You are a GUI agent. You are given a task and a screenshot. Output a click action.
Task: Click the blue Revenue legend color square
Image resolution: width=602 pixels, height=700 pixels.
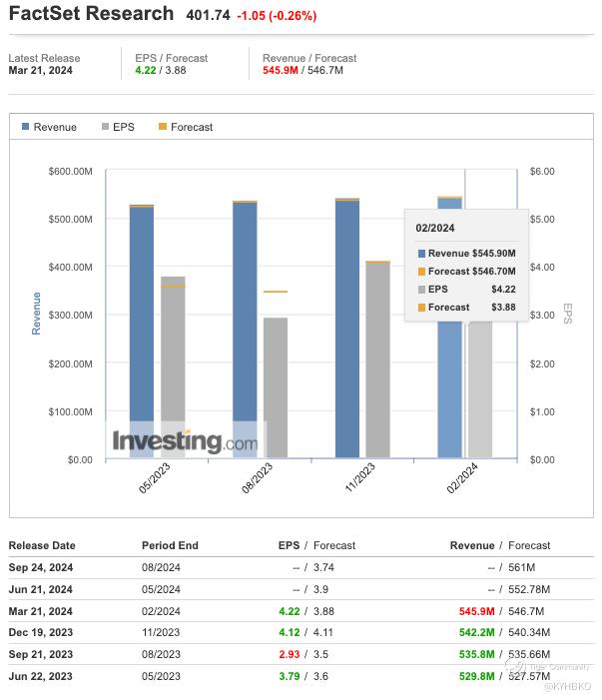click(x=25, y=127)
